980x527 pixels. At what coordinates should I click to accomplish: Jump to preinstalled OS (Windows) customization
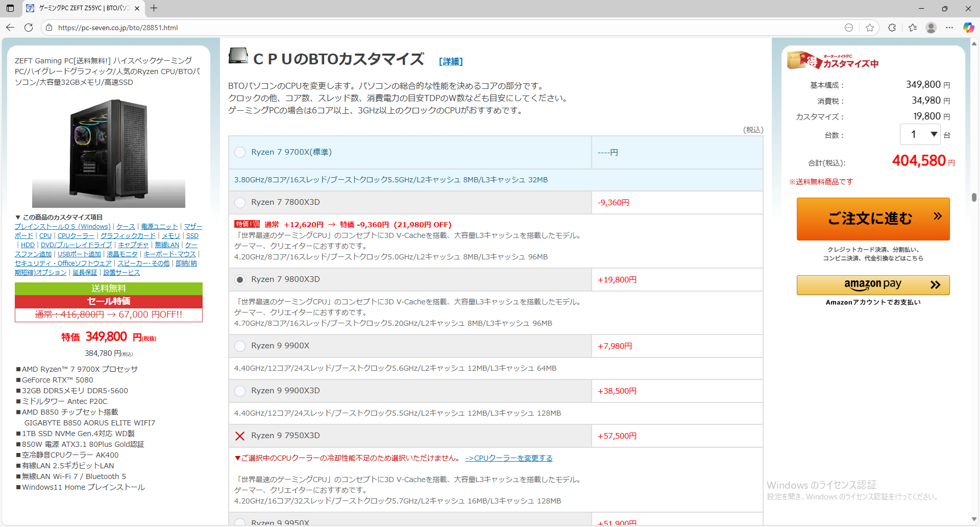62,226
